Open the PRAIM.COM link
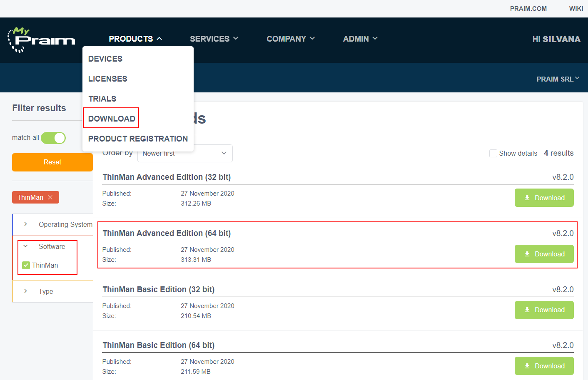 (528, 9)
